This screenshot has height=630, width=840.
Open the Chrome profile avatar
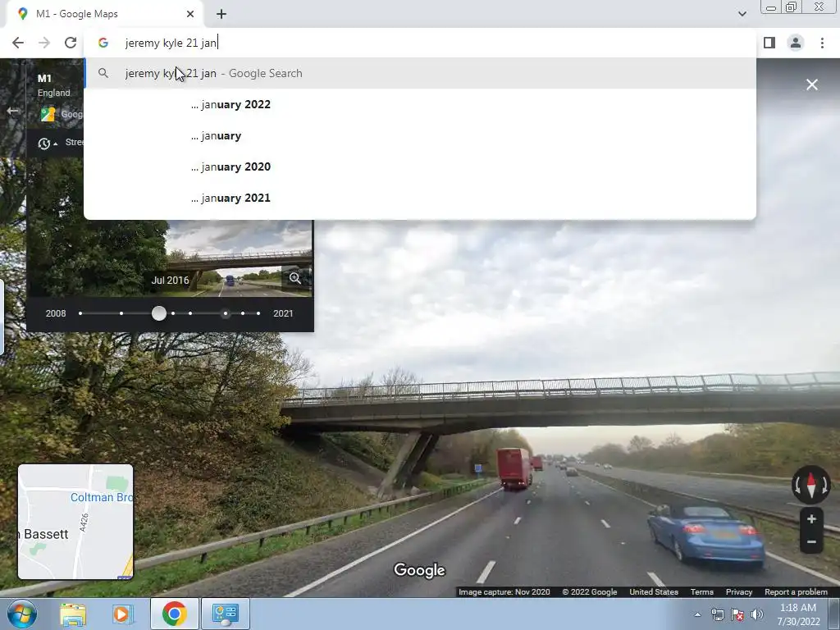(796, 43)
